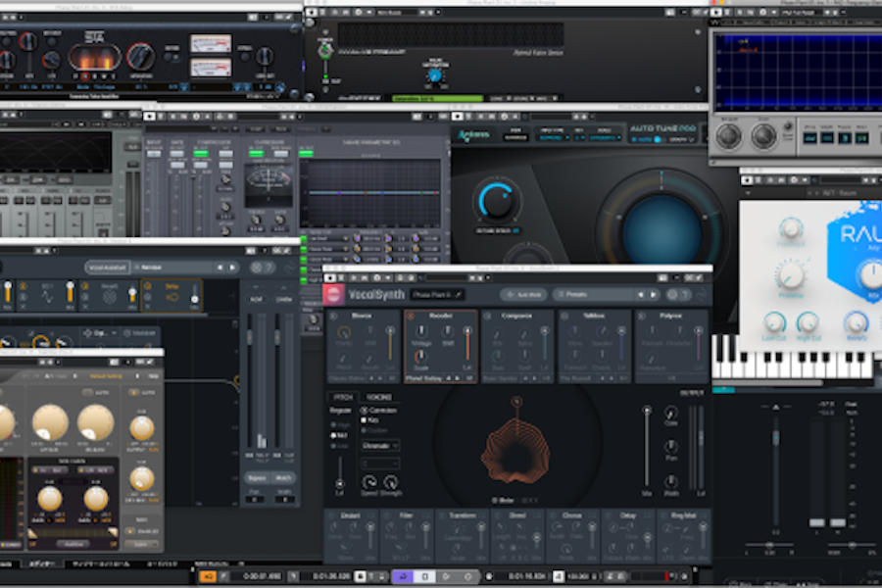This screenshot has height=588, width=882.
Task: Click the Auto-Tune Retune Speed knob
Action: click(499, 201)
